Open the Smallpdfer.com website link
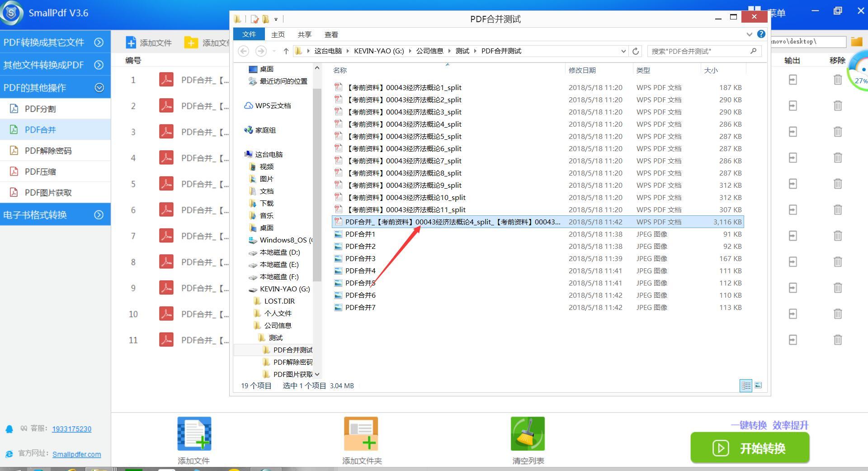The image size is (868, 471). click(x=76, y=454)
